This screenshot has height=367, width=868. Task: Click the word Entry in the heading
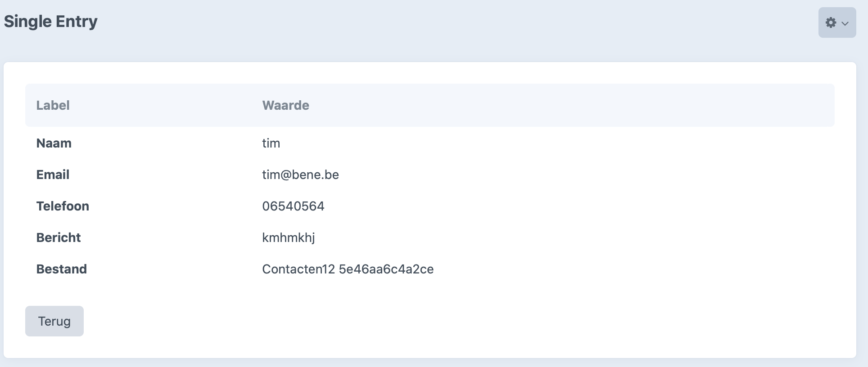click(77, 22)
